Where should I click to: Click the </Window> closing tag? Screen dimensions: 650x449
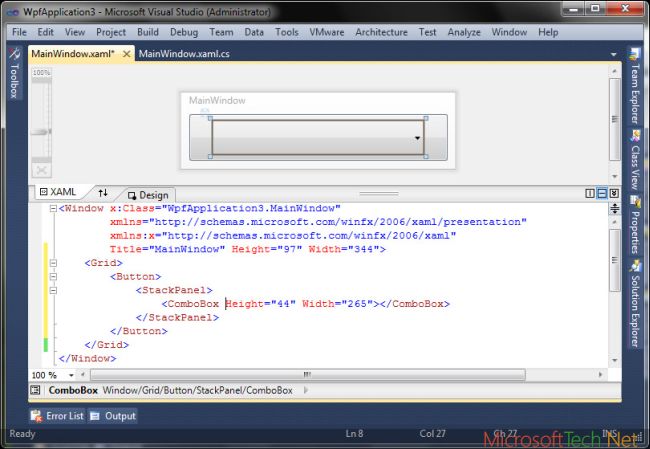click(87, 359)
